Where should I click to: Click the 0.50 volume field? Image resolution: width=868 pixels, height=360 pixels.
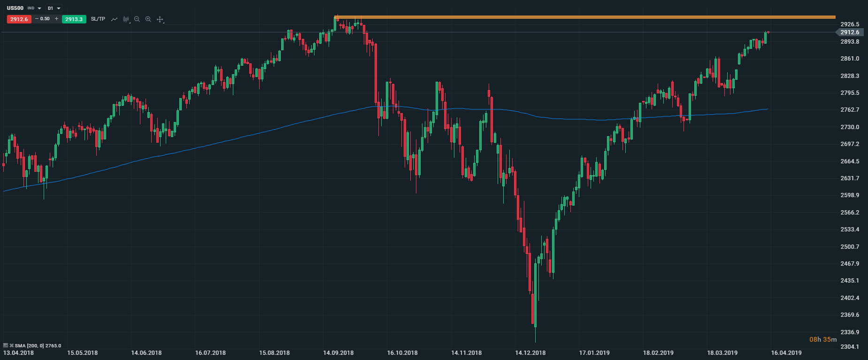(46, 19)
